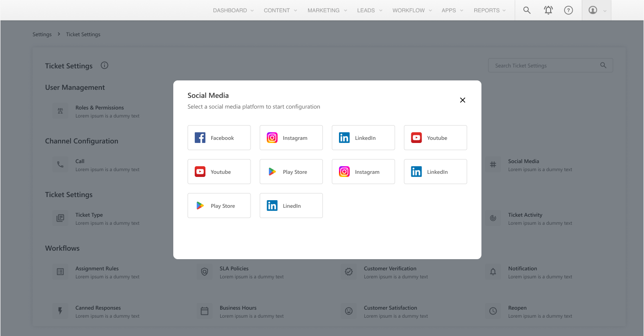644x336 pixels.
Task: Open the Reopen clock icon
Action: pos(493,311)
